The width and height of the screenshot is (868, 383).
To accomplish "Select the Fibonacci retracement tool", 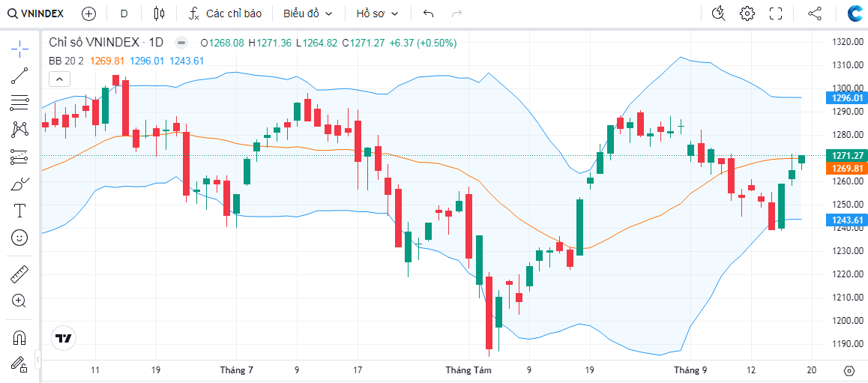I will click(x=20, y=103).
